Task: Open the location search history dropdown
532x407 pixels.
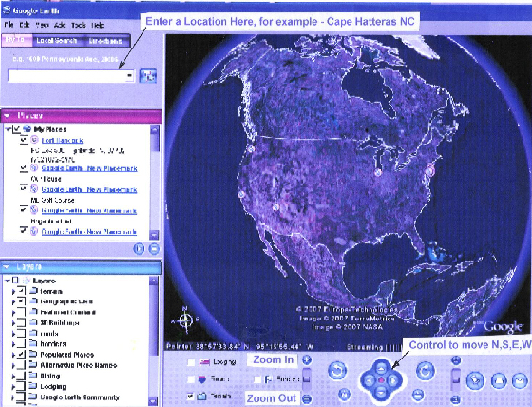Action: coord(129,76)
